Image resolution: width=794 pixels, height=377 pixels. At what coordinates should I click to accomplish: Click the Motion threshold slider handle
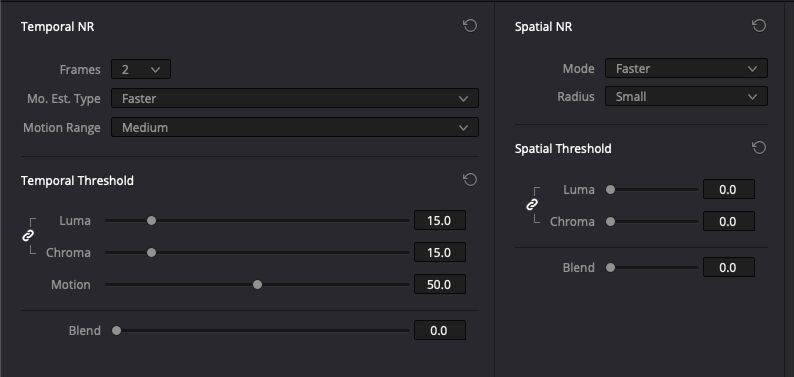pyautogui.click(x=257, y=285)
